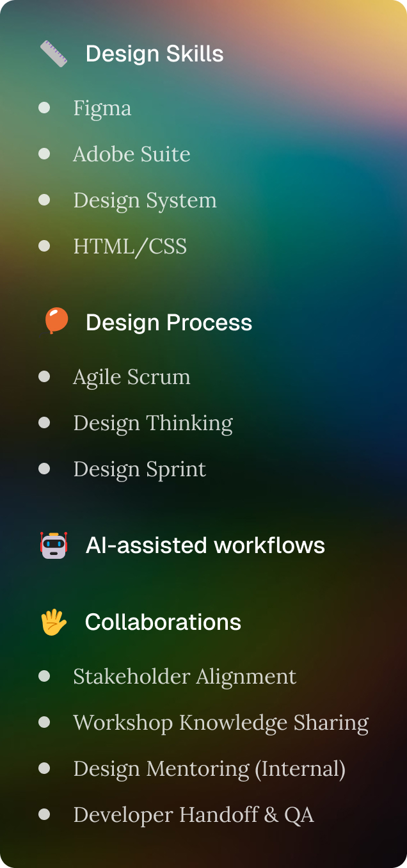Image resolution: width=407 pixels, height=868 pixels.
Task: Select the Design Process heading
Action: point(169,323)
